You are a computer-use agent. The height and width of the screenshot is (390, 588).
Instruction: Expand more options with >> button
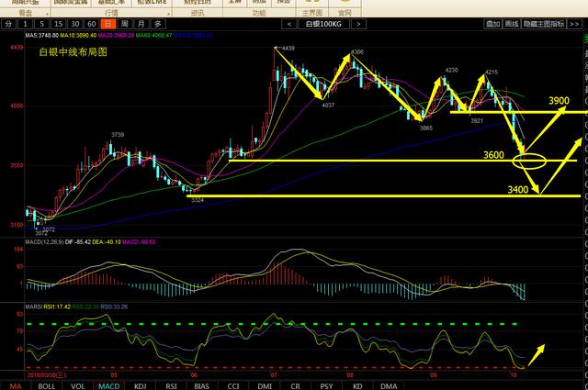[574, 24]
